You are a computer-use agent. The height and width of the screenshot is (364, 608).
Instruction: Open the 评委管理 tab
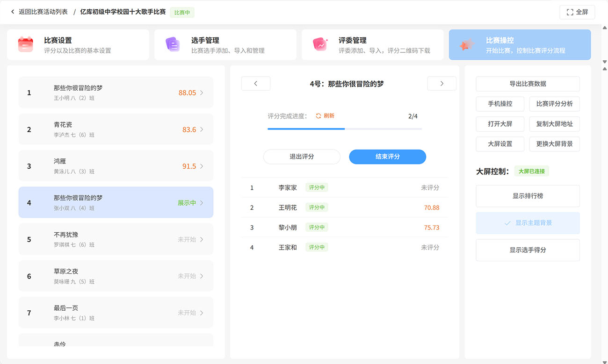372,45
